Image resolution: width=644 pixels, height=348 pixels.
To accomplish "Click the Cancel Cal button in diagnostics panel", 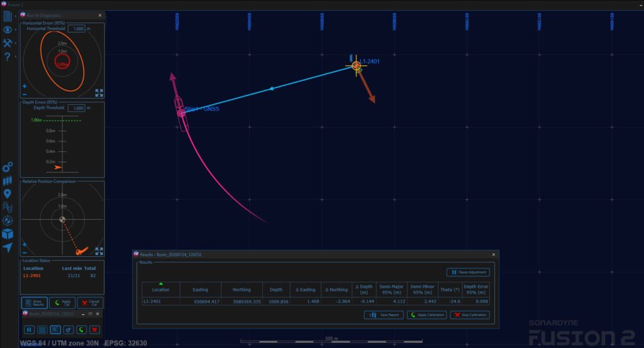I will tap(90, 303).
